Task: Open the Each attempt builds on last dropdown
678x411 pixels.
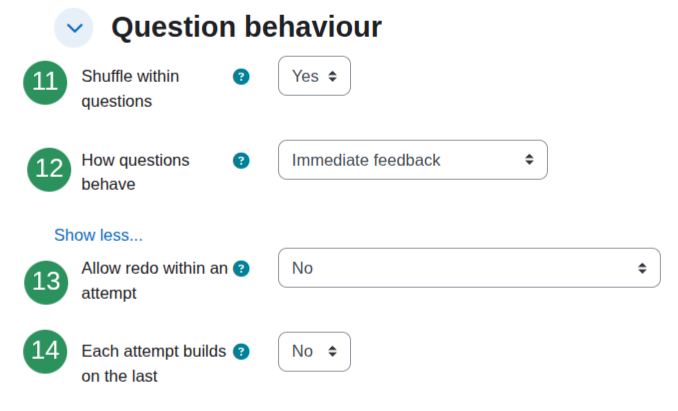Action: coord(314,352)
